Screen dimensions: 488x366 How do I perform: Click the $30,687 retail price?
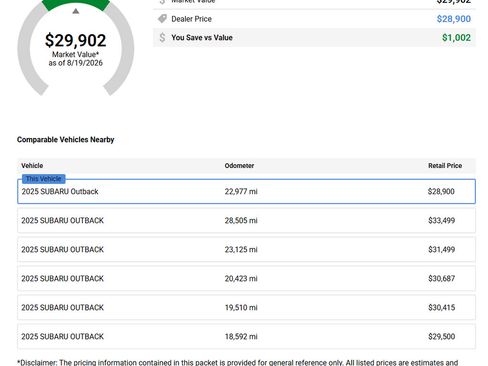pos(441,279)
